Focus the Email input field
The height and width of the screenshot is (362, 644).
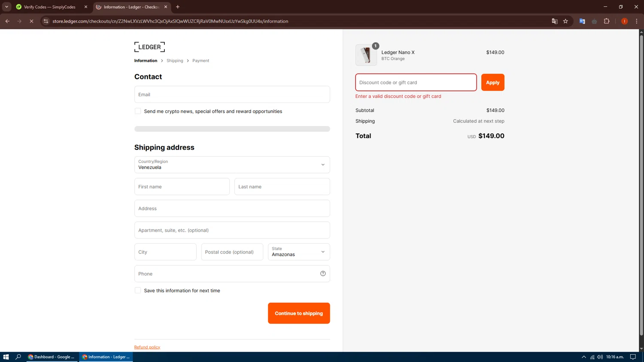point(232,94)
